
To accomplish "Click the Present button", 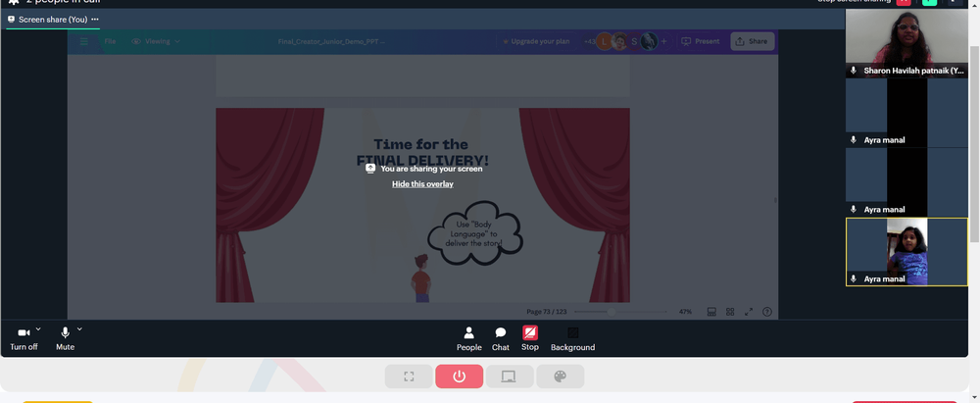I will (700, 41).
